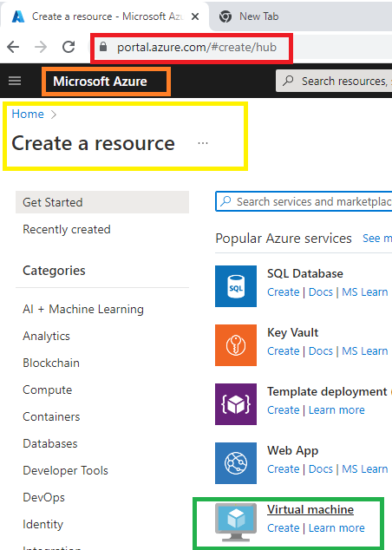Close the Create a resource browser tab
The width and height of the screenshot is (392, 550).
pos(195,16)
